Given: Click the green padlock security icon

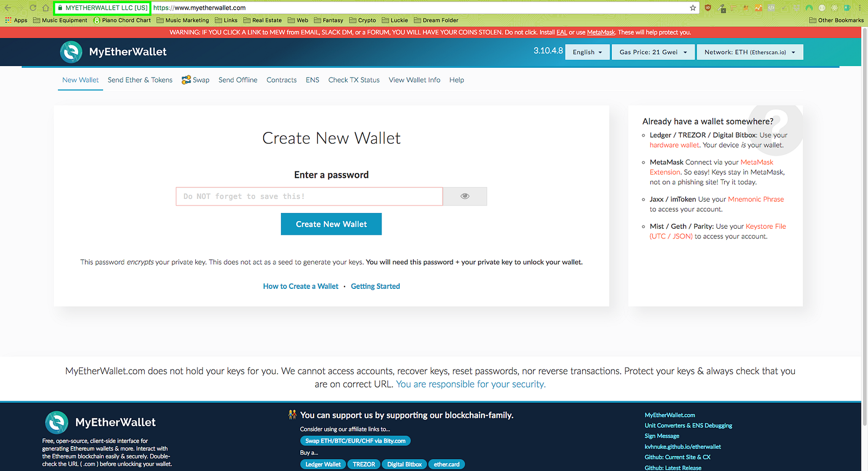Looking at the screenshot, I should click(x=60, y=8).
